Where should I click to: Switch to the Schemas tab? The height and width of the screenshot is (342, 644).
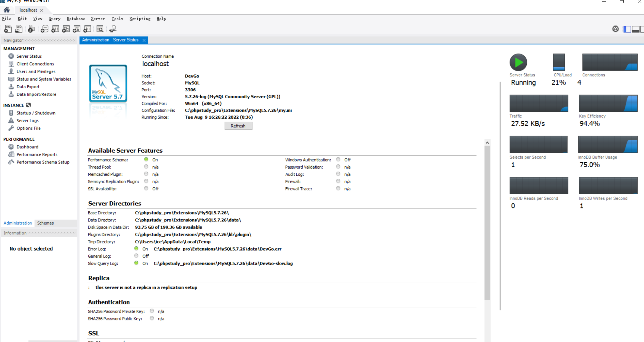tap(45, 223)
